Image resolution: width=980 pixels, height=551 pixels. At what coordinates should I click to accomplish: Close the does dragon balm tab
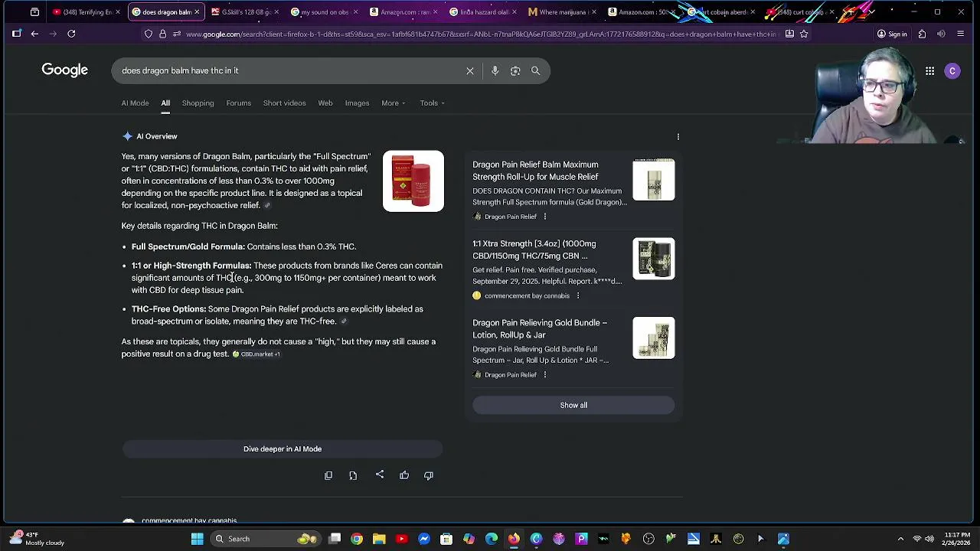pos(197,12)
